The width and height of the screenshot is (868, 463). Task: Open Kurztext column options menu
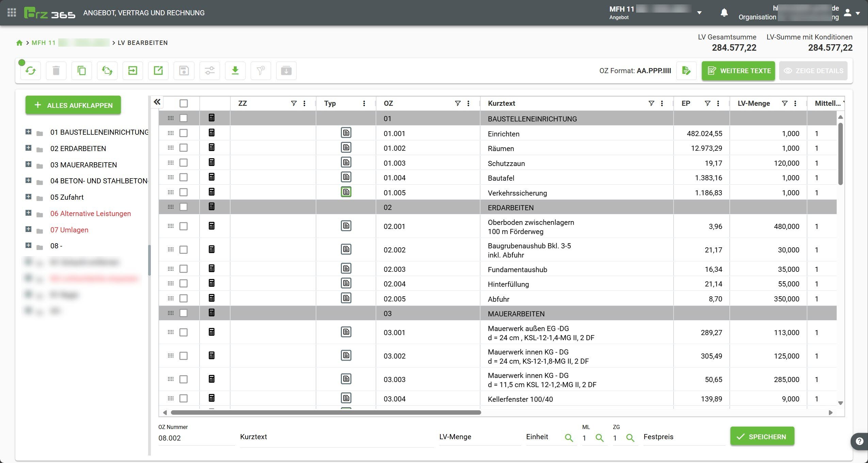point(662,103)
